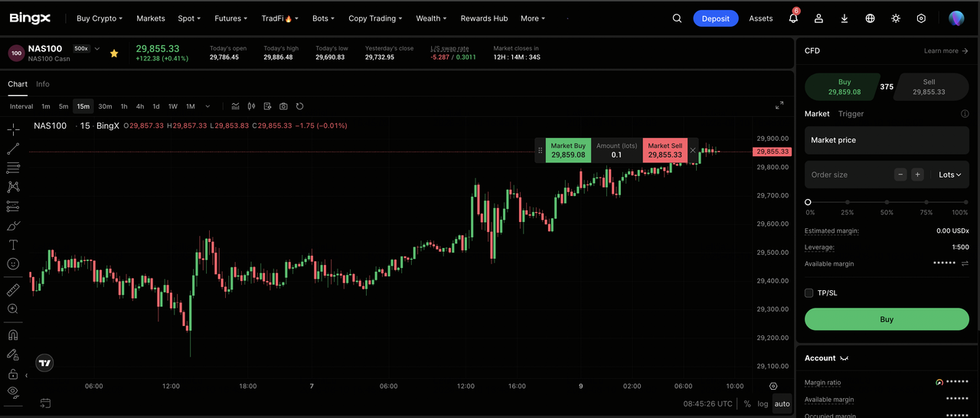Click the blue Deposit button
This screenshot has height=418, width=980.
pyautogui.click(x=716, y=18)
